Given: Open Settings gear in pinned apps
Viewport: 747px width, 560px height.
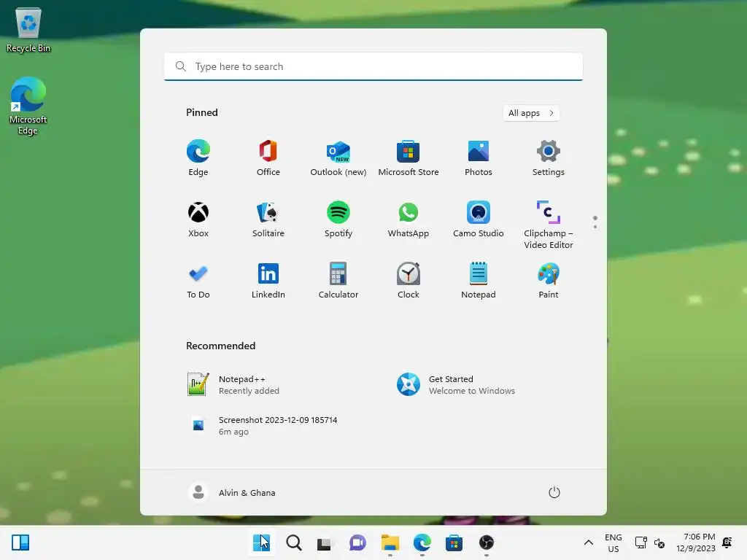Looking at the screenshot, I should pos(549,158).
